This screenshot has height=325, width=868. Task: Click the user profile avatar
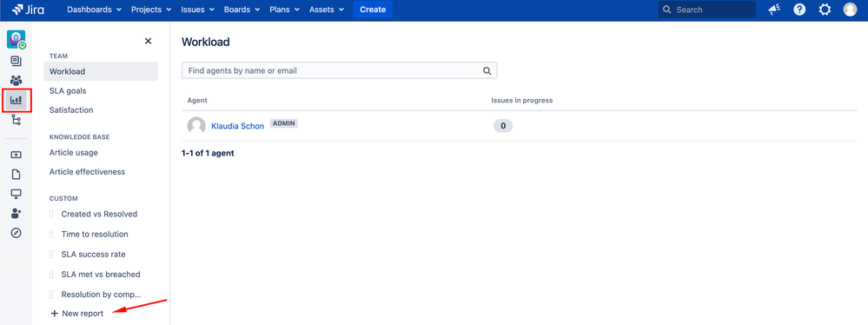850,10
